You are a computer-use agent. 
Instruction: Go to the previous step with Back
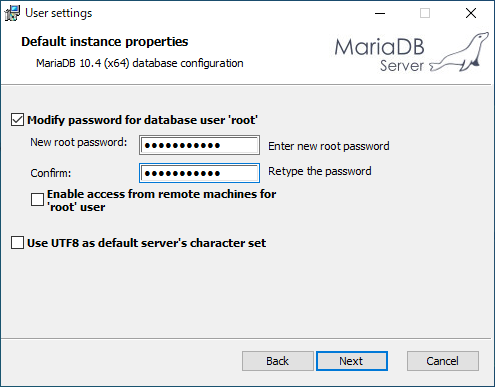point(278,361)
